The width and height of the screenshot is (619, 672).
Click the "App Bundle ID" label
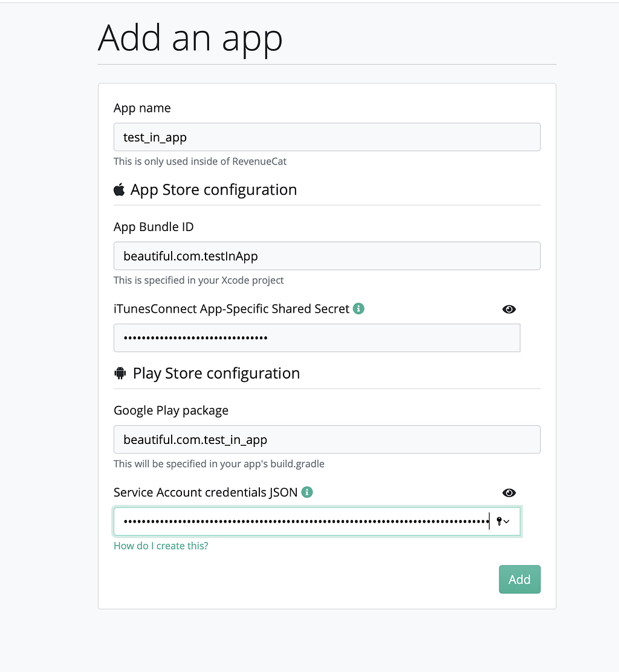tap(154, 227)
